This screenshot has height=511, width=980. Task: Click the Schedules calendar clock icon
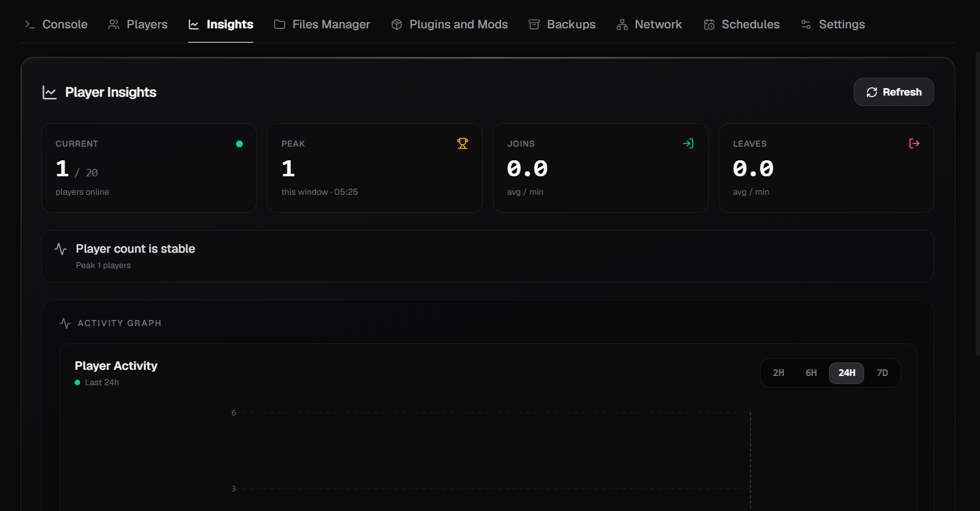(709, 25)
